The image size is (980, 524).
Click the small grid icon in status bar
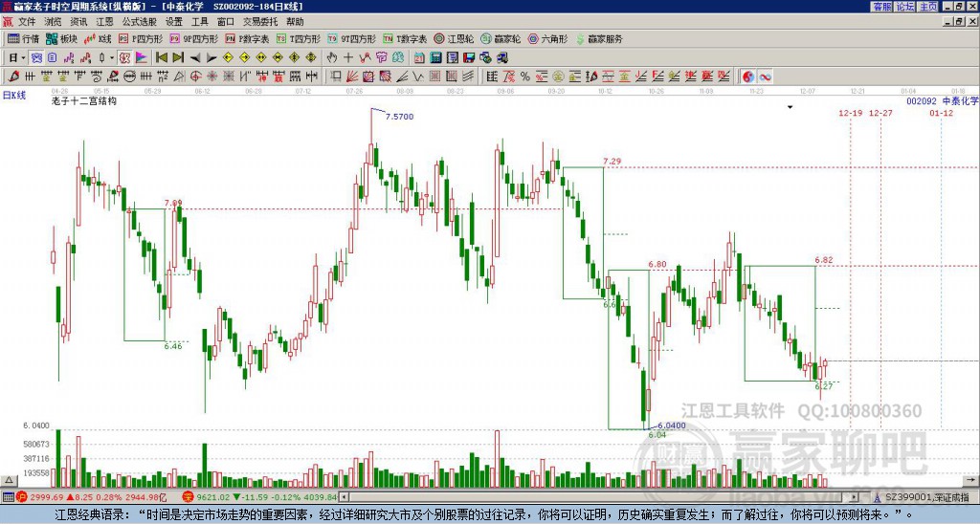pyautogui.click(x=8, y=497)
